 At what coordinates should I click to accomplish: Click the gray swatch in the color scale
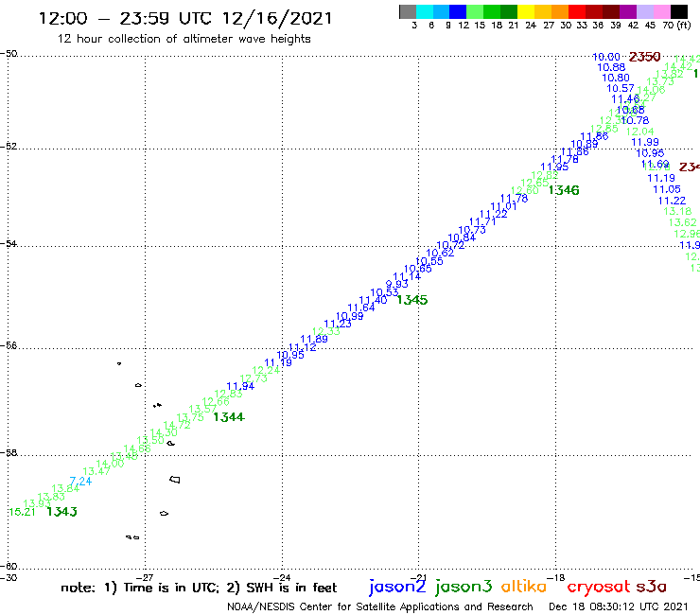tap(408, 12)
